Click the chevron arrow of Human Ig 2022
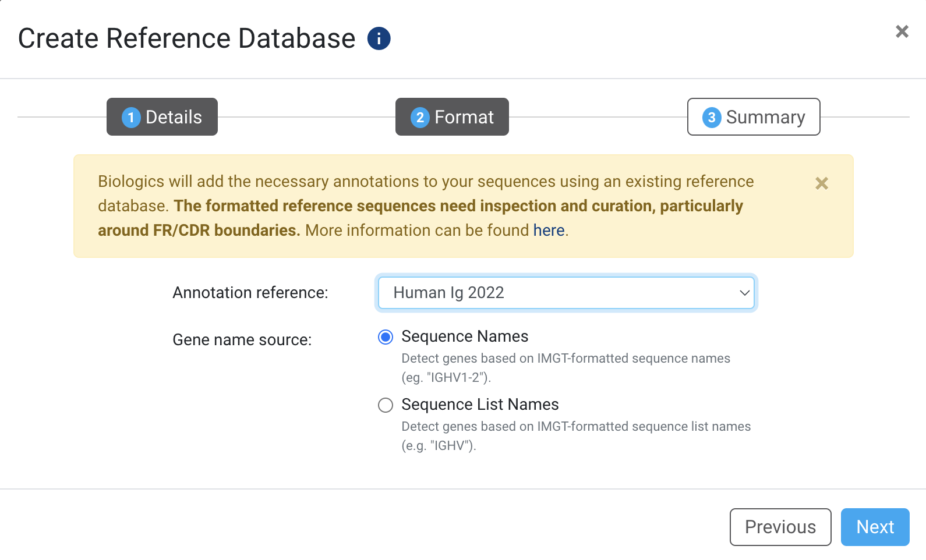This screenshot has width=926, height=560. 744,293
